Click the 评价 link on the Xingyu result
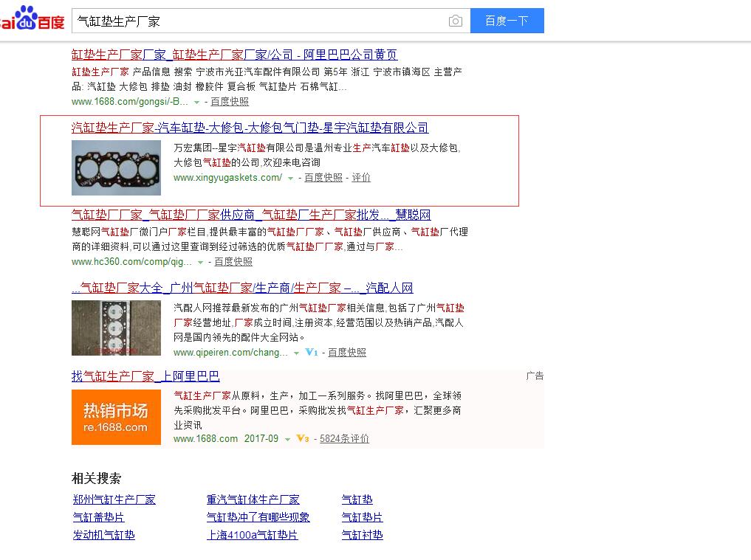The height and width of the screenshot is (560, 751). (361, 178)
